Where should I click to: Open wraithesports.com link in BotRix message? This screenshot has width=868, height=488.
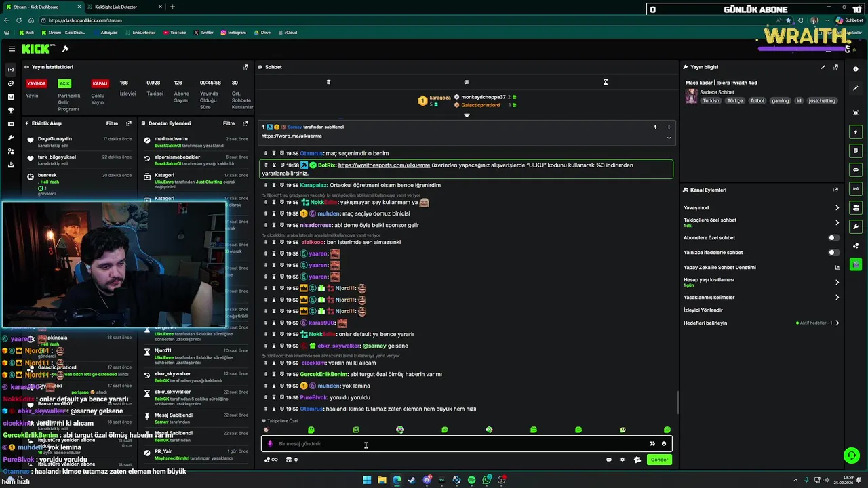pos(384,165)
